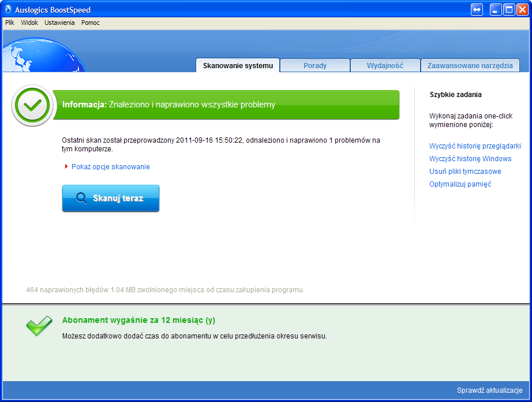Click the magnifier icon on the Skanuj teraz button
532x402 pixels.
(81, 198)
